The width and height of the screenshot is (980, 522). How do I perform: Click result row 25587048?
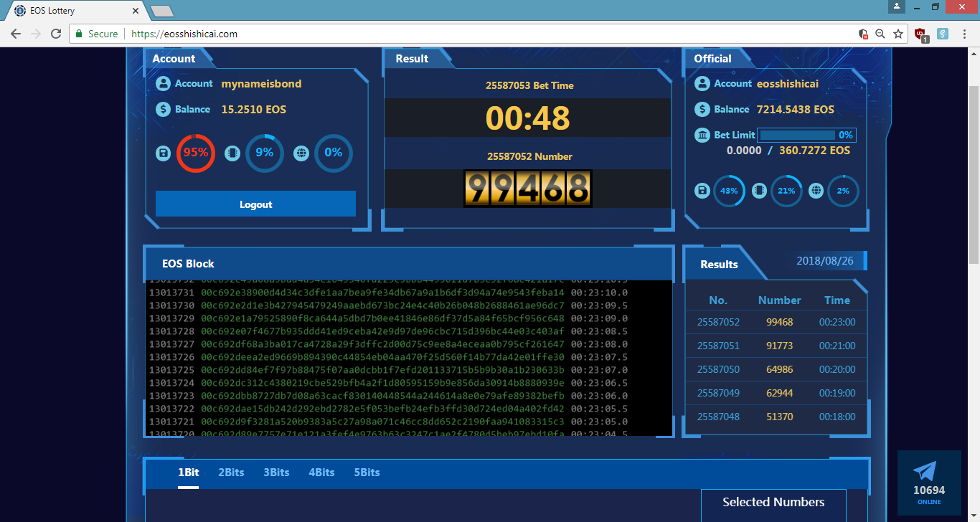[x=776, y=417]
